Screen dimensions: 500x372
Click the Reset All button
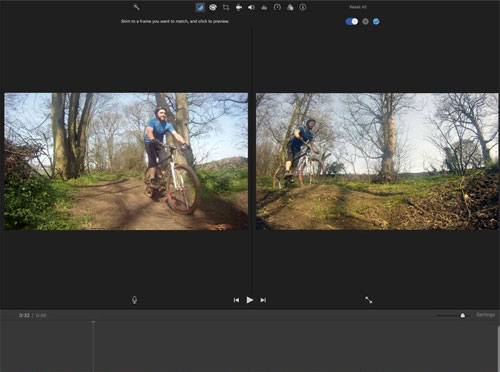click(x=358, y=7)
